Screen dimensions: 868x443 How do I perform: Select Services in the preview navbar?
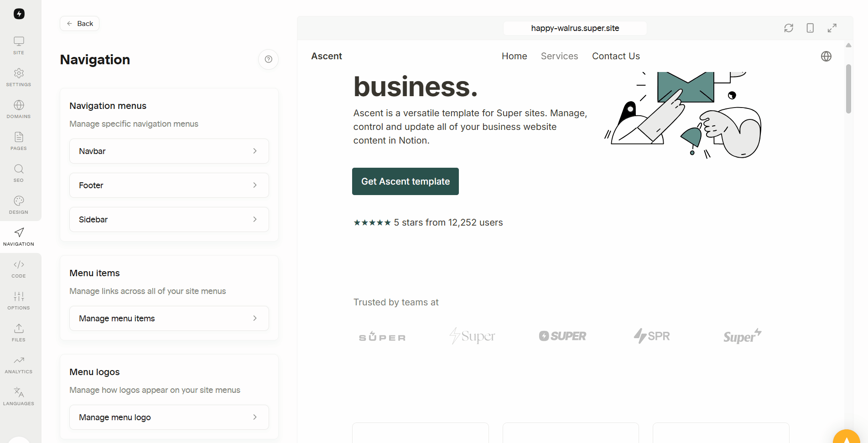click(559, 56)
